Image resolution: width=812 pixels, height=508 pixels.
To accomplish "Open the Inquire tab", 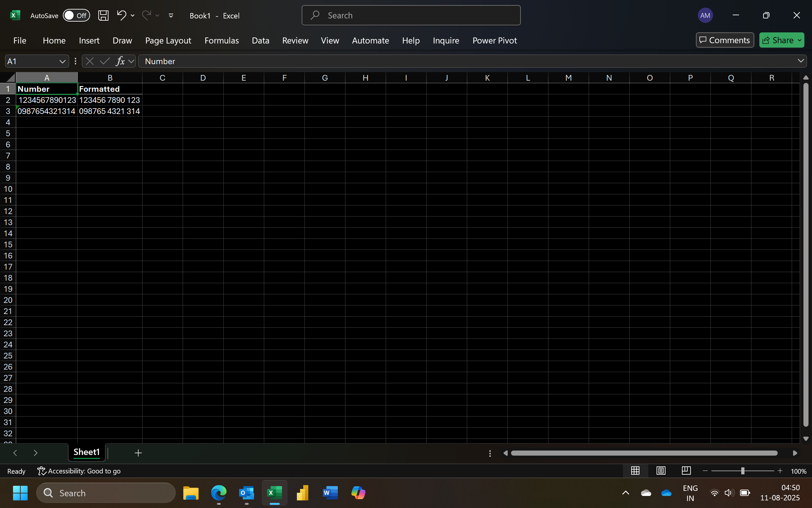I will pos(446,40).
